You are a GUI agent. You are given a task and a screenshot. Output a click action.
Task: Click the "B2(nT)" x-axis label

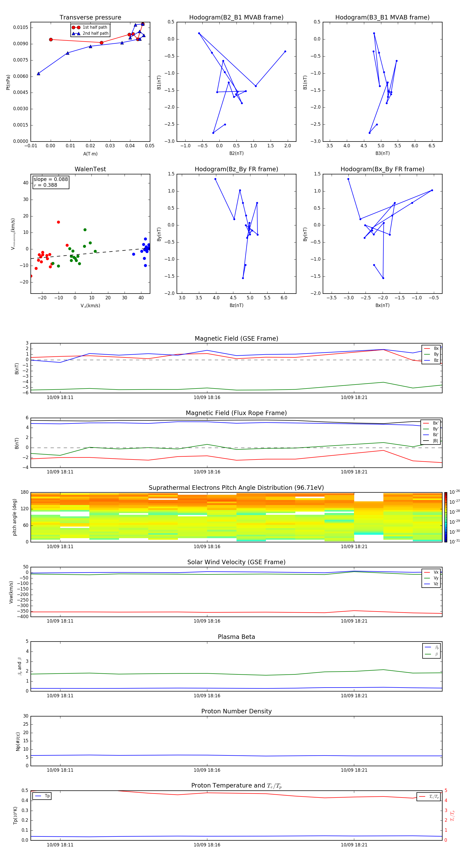pos(236,153)
